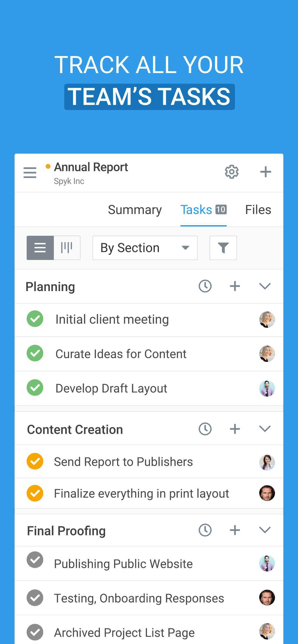Toggle Send Report to Publishers checkmark
Screen dimensions: 298x644
(35, 461)
